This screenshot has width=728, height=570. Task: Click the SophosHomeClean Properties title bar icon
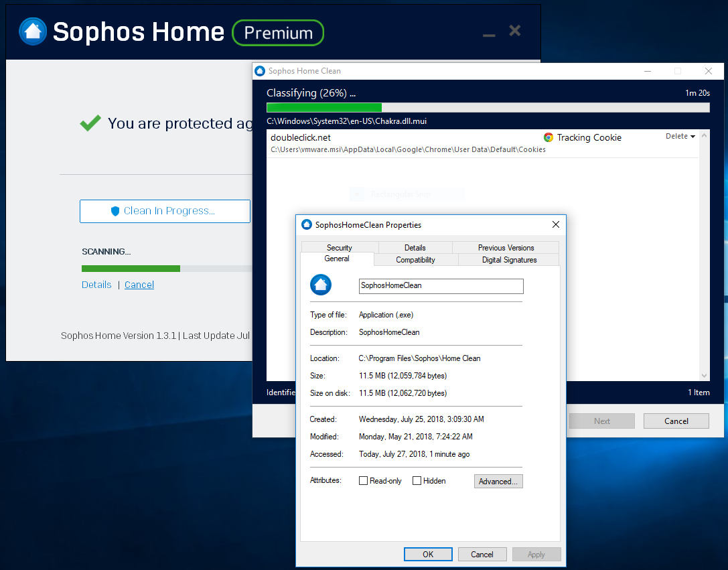307,224
